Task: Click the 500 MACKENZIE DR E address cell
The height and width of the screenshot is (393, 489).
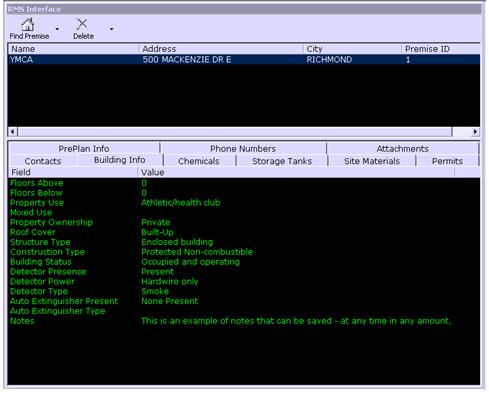Action: point(187,59)
